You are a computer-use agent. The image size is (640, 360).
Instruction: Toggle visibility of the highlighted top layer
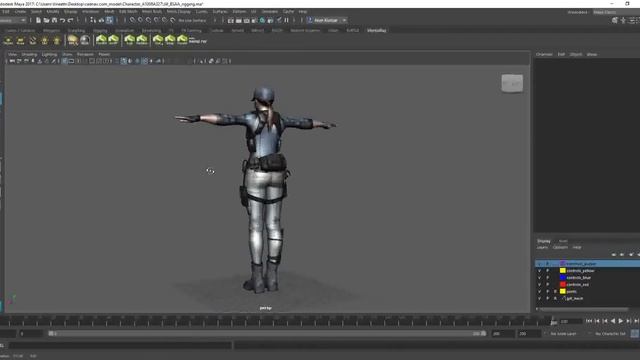pyautogui.click(x=539, y=264)
